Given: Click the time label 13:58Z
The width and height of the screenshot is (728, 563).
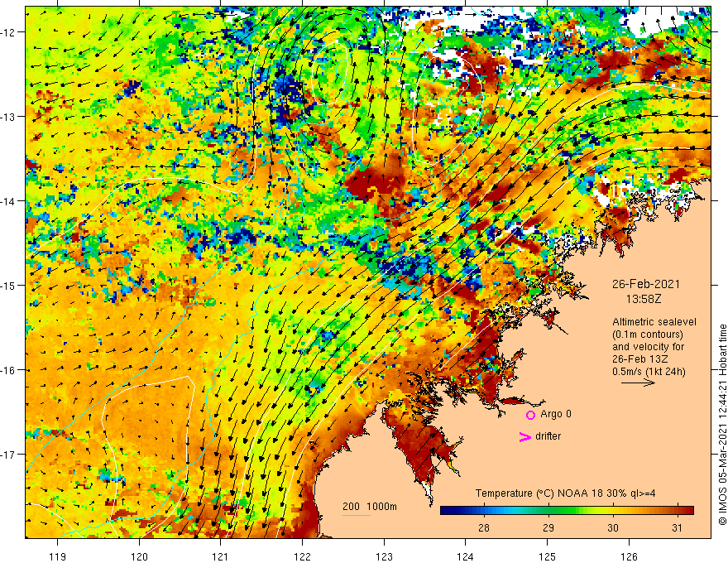Looking at the screenshot, I should (x=644, y=300).
